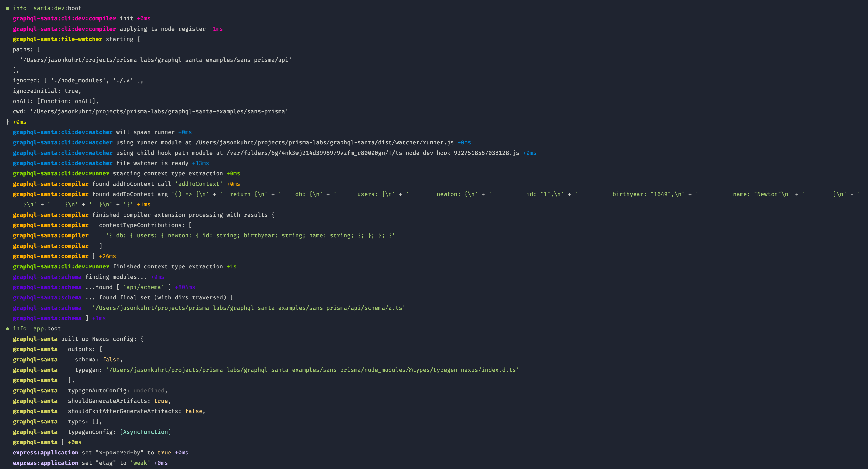Click the shouldGenerateArtifacts true value
Image resolution: width=868 pixels, height=469 pixels.
coord(161,401)
